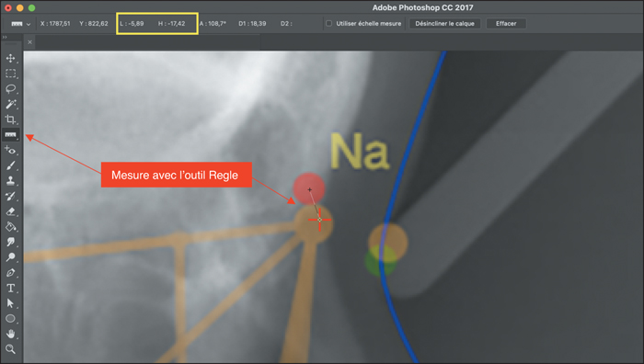Select the Paint Bucket tool

pyautogui.click(x=11, y=226)
